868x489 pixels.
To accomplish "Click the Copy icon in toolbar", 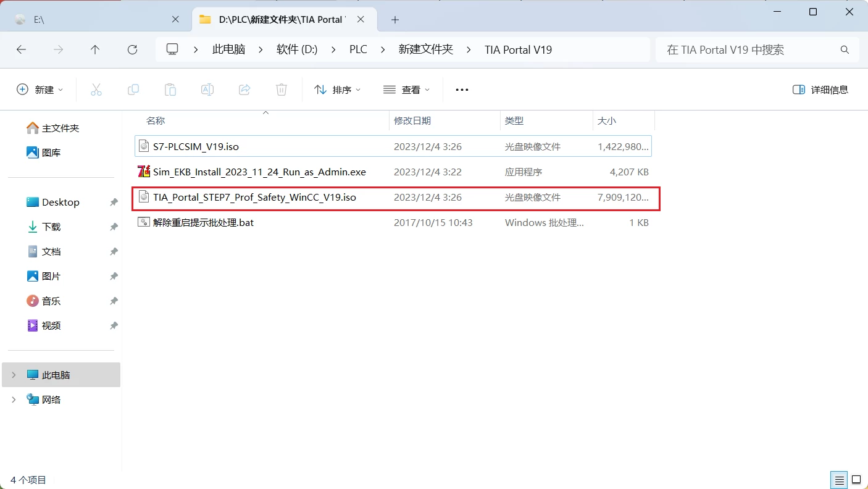I will click(133, 90).
